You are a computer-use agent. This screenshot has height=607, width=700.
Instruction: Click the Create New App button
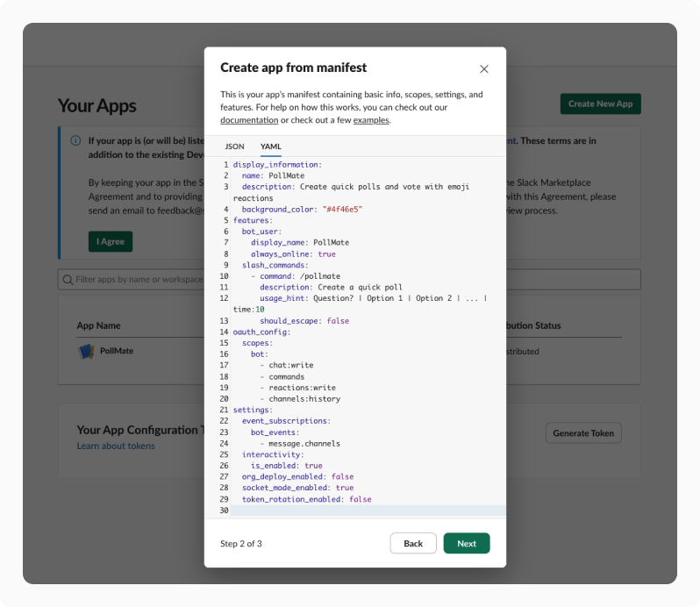[x=601, y=104]
